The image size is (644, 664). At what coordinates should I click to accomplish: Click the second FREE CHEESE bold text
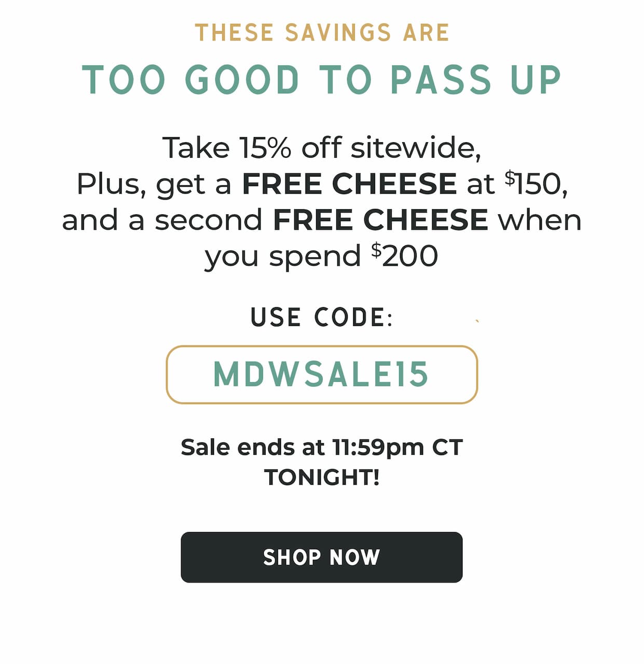380,220
